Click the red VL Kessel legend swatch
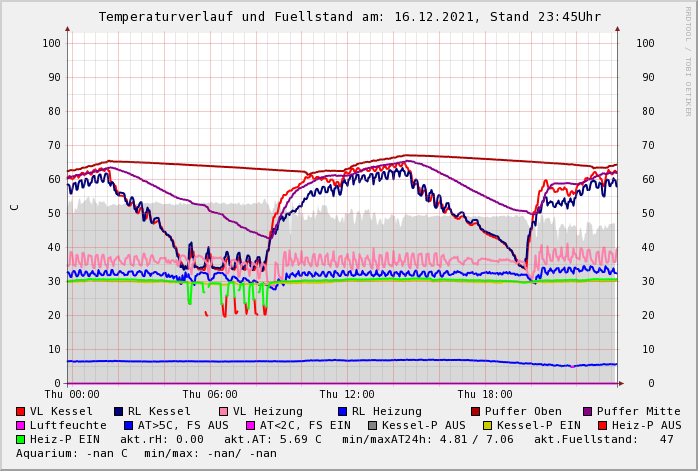This screenshot has width=698, height=471. [20, 411]
